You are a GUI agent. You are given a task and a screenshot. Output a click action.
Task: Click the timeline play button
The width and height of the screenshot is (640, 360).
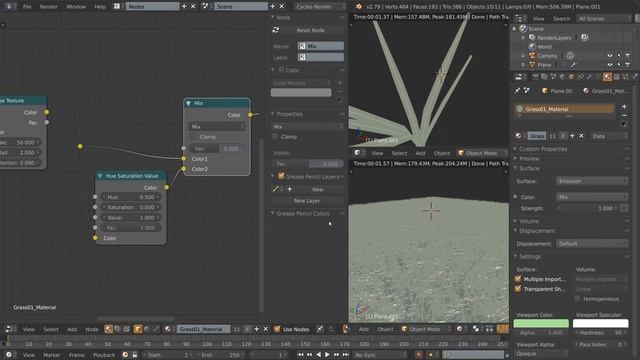click(327, 355)
